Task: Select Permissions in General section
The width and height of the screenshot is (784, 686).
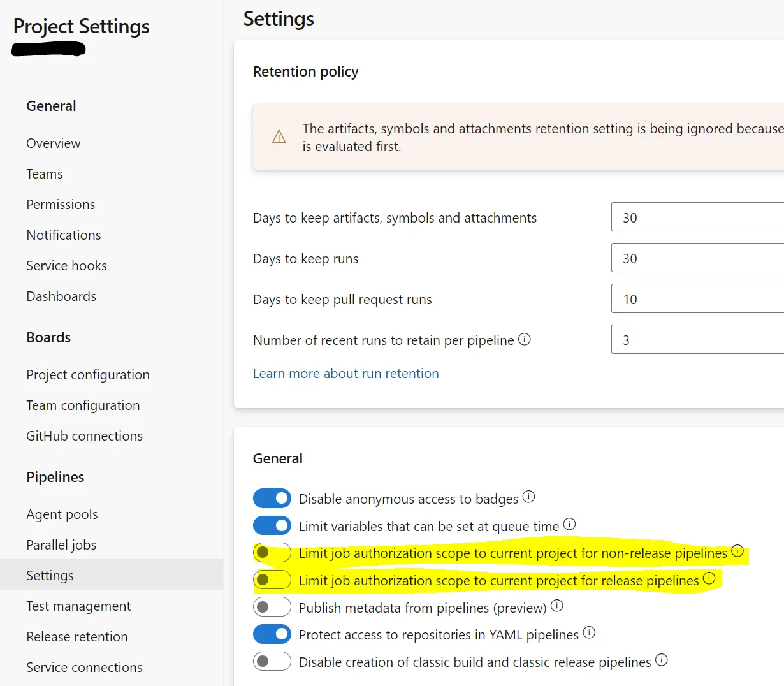Action: [x=61, y=205]
